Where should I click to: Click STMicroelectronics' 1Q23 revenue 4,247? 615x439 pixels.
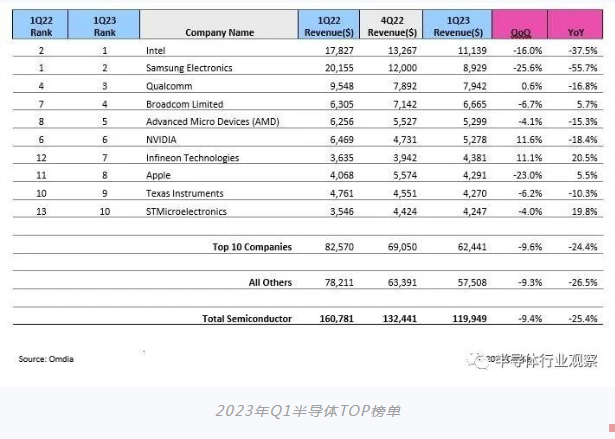pyautogui.click(x=475, y=211)
